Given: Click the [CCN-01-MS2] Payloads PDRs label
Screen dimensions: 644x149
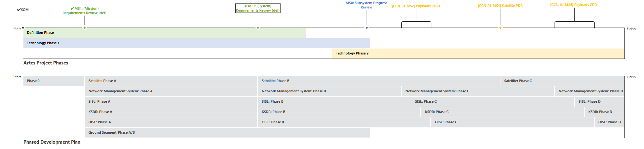Looking at the screenshot, I should tap(416, 6).
